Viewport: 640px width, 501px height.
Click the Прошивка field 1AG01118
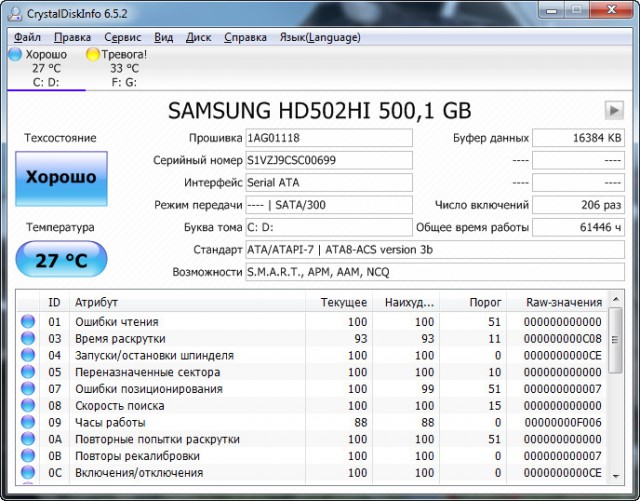[x=329, y=138]
